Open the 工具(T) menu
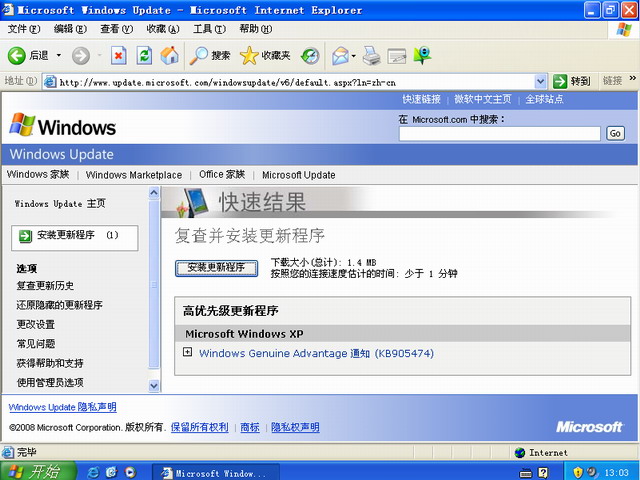Screen dimensions: 640x480 (209, 29)
